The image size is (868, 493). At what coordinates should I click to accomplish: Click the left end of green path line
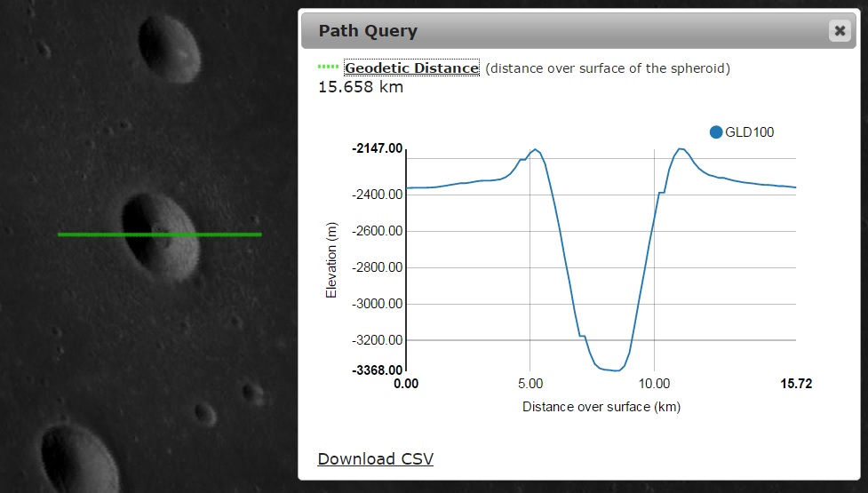tap(60, 235)
